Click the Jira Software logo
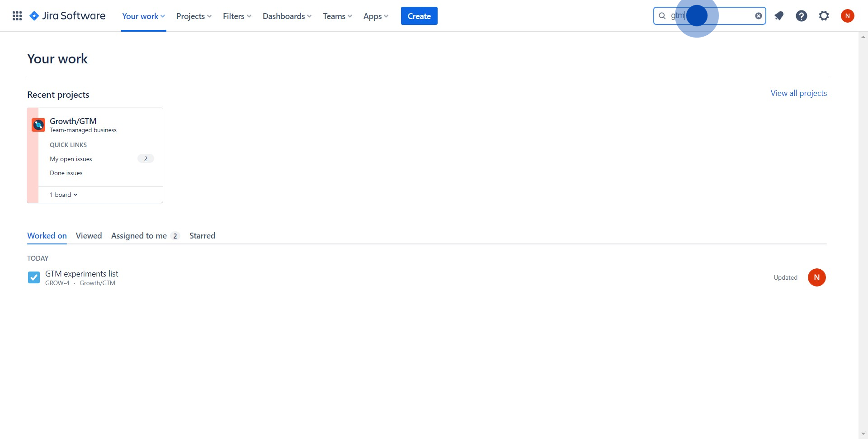This screenshot has height=439, width=868. [67, 16]
